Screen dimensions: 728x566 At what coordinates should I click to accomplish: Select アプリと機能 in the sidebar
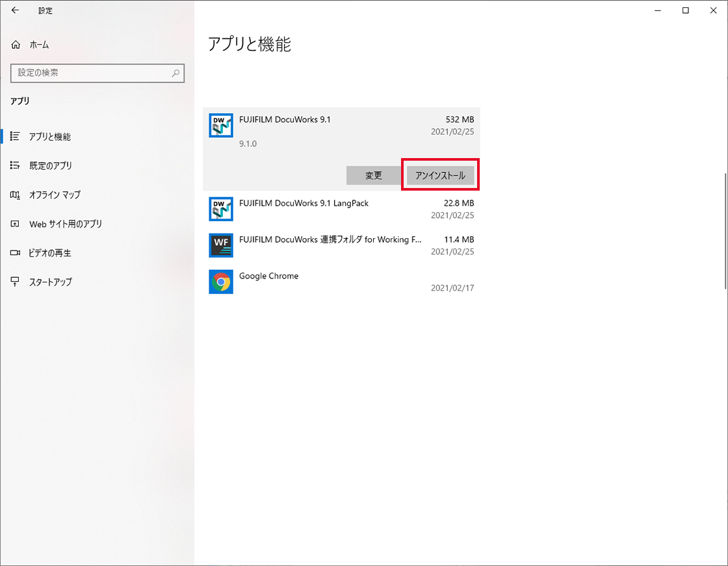point(50,137)
